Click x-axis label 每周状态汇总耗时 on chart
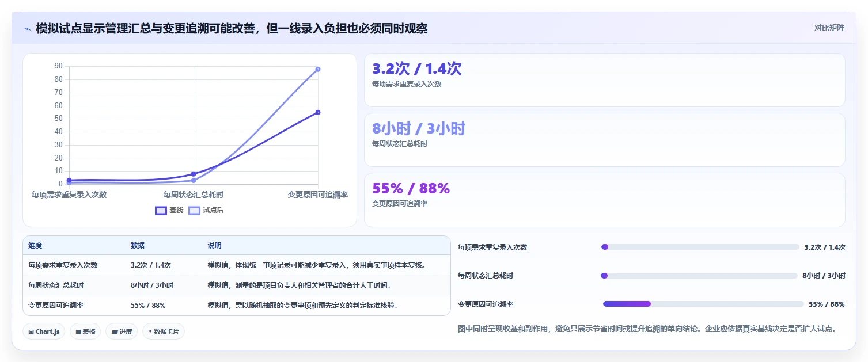The width and height of the screenshot is (868, 362). [194, 195]
